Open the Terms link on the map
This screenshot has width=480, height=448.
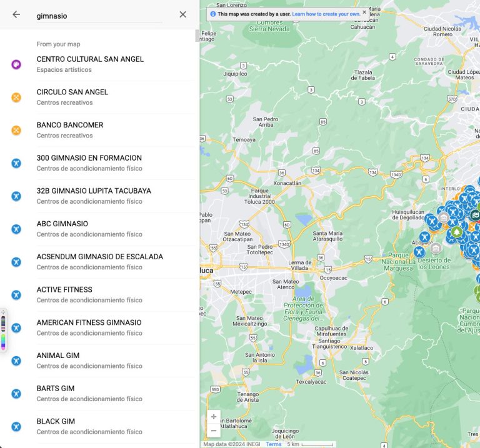[x=273, y=444]
